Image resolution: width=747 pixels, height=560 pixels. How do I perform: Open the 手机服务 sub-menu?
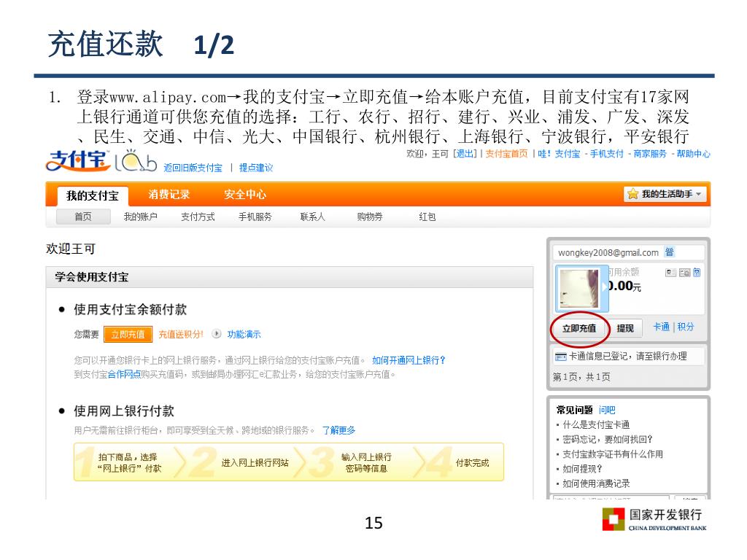point(255,217)
